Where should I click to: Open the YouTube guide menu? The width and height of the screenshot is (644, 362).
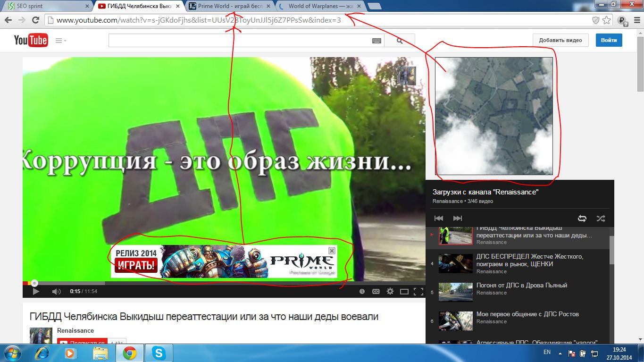point(61,41)
